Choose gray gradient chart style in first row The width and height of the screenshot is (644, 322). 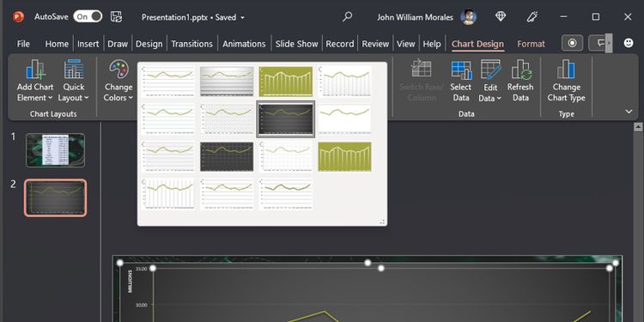coord(227,81)
